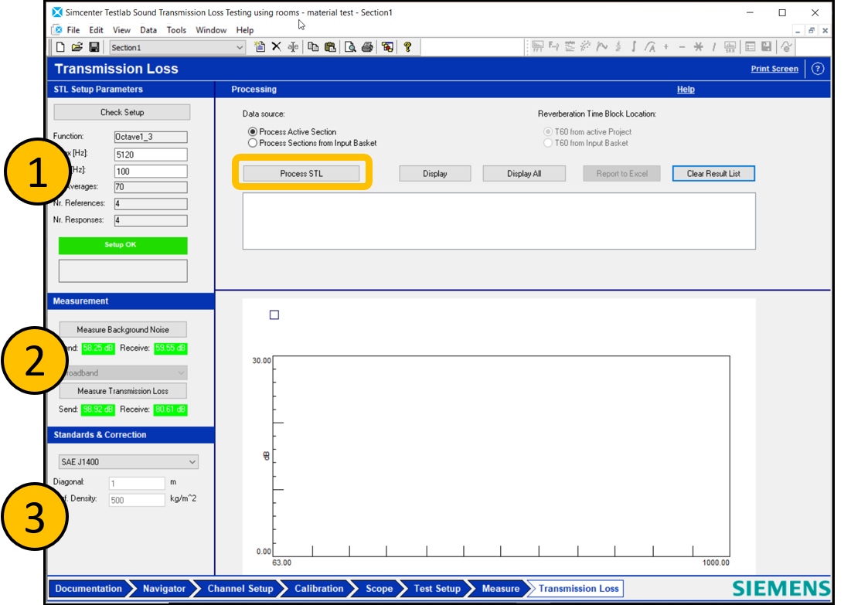Go to the Calibration tab

(319, 589)
